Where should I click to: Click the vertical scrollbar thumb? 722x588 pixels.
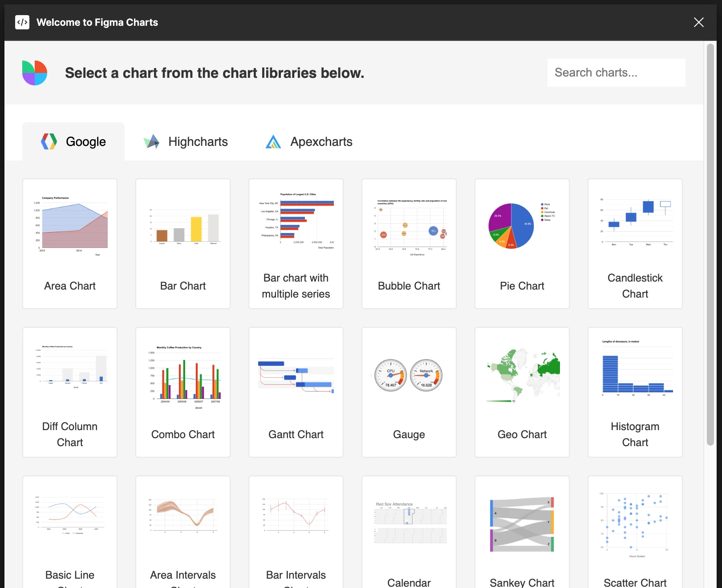pos(710,245)
